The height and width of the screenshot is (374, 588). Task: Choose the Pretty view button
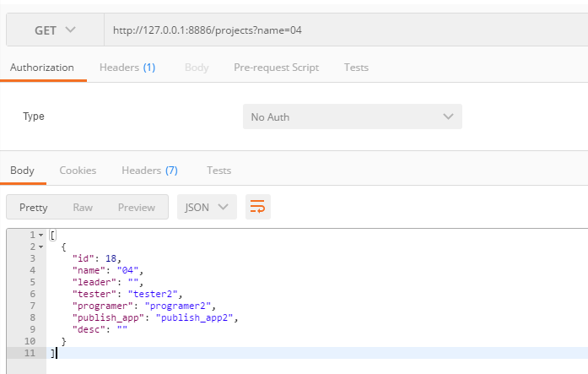(x=34, y=208)
